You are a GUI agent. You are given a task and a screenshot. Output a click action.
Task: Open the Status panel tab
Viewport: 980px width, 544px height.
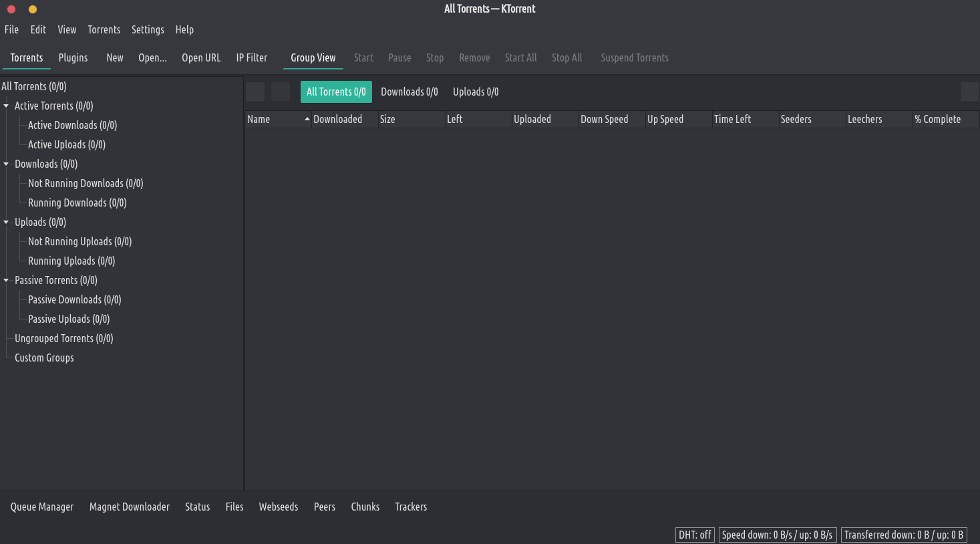tap(198, 507)
